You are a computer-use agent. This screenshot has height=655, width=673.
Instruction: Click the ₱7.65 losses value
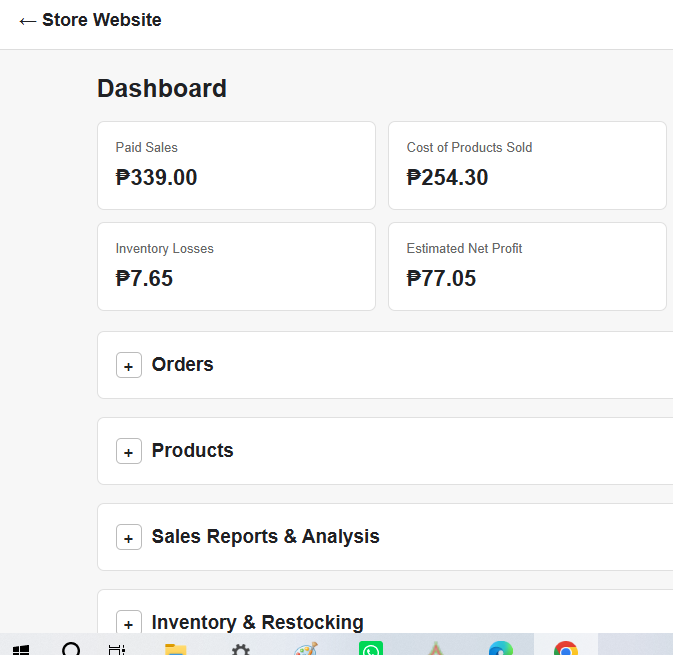pos(144,278)
